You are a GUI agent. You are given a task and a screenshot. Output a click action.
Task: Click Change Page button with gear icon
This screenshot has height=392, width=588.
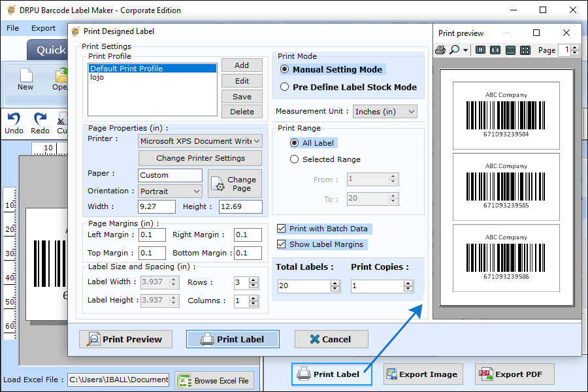coord(235,184)
